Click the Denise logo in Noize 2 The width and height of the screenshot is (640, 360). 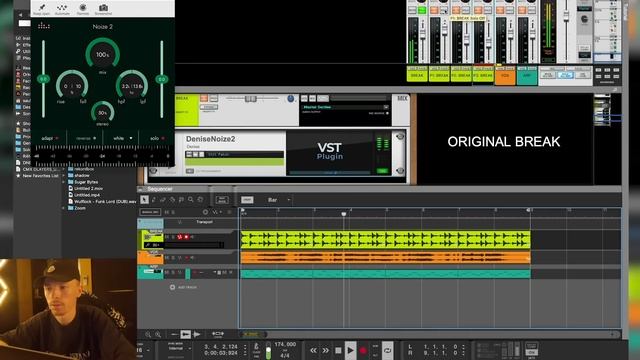coord(44,26)
